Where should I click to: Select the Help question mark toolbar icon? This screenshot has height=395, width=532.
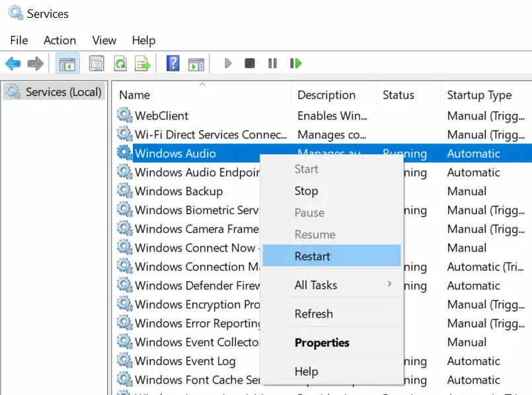pyautogui.click(x=174, y=64)
